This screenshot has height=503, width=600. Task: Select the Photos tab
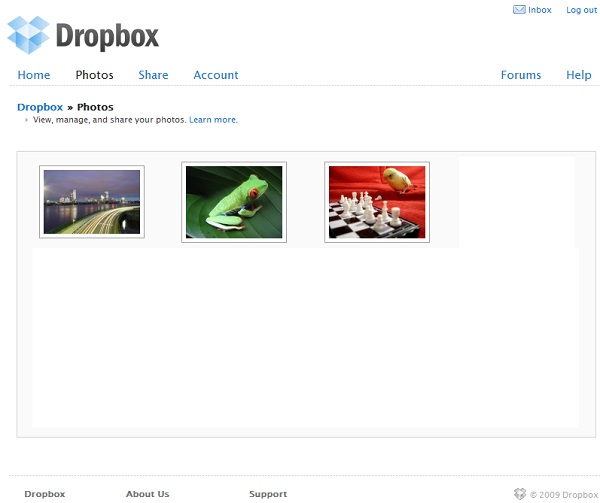coord(95,75)
